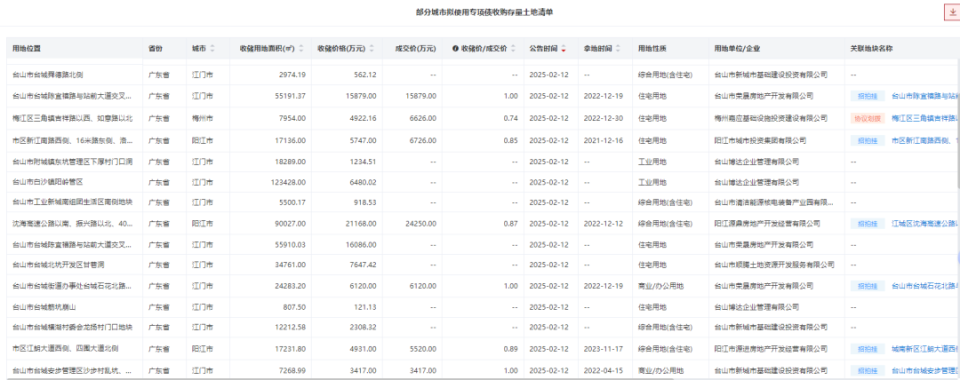Click 招拍挂 tag in 阳江源鼎房地产 row
Viewport: 960px width, 380px height.
pos(866,224)
